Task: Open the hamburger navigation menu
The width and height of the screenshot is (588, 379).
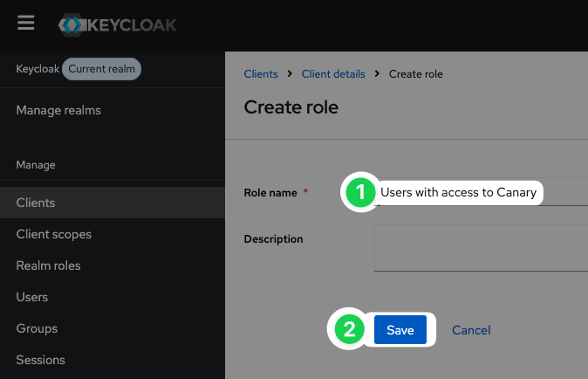Action: [26, 23]
